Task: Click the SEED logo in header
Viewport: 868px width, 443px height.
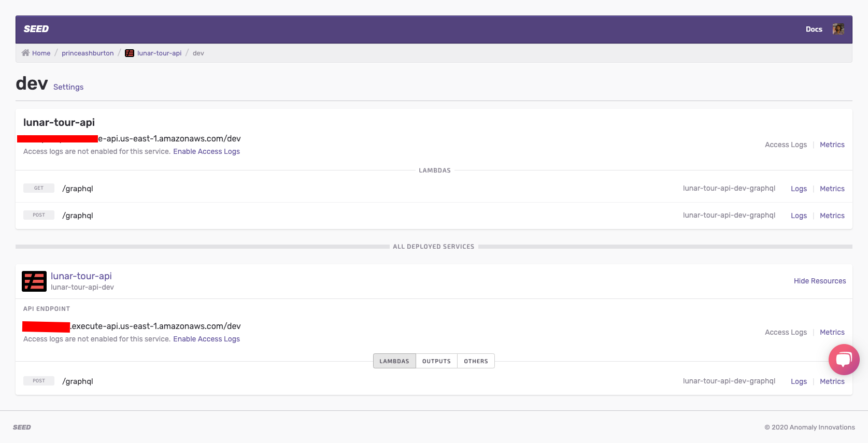Action: click(x=36, y=29)
